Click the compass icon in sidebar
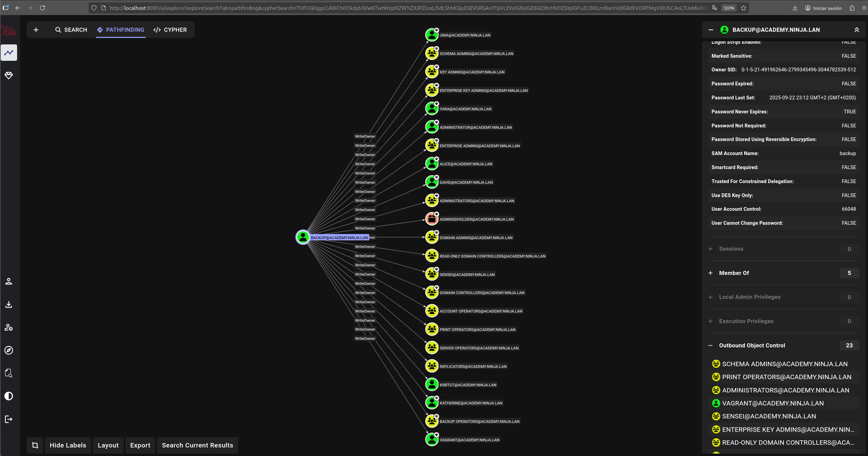The height and width of the screenshot is (456, 868). click(9, 350)
